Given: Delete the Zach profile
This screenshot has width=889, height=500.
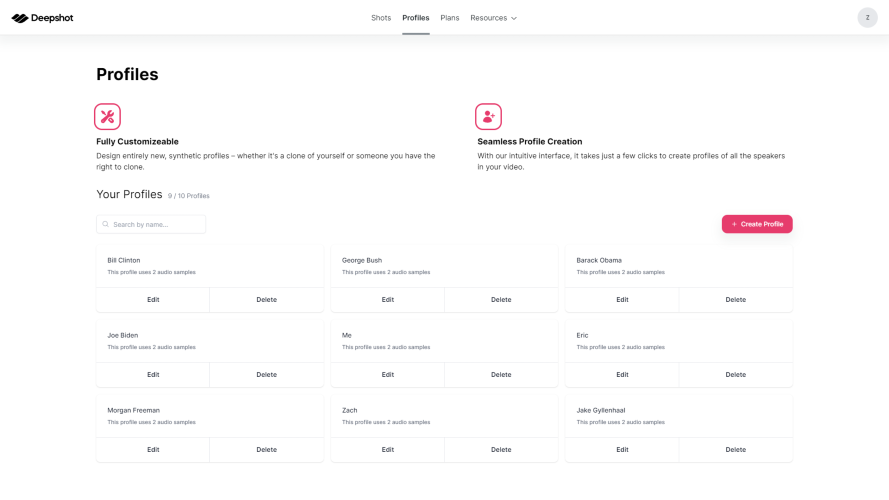Looking at the screenshot, I should [x=501, y=450].
